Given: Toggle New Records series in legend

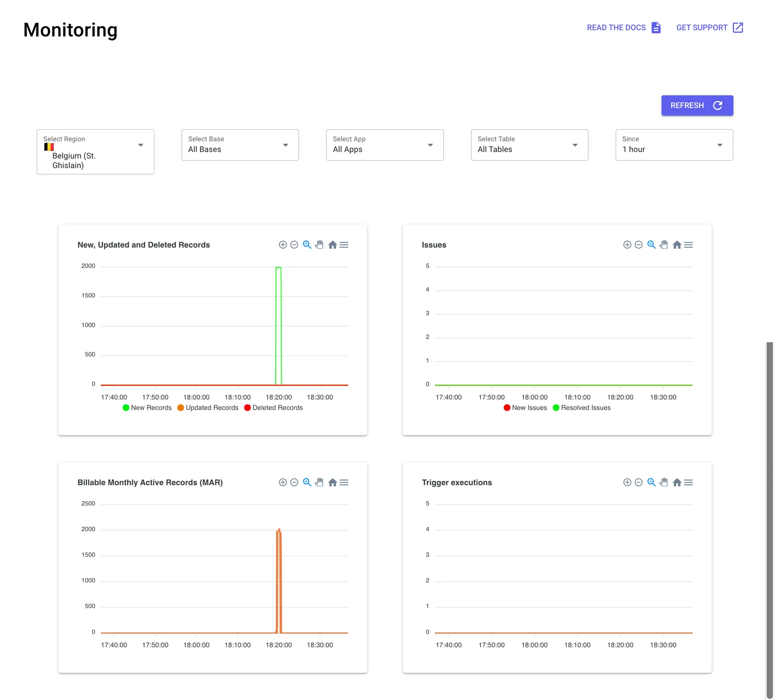Looking at the screenshot, I should tap(147, 408).
